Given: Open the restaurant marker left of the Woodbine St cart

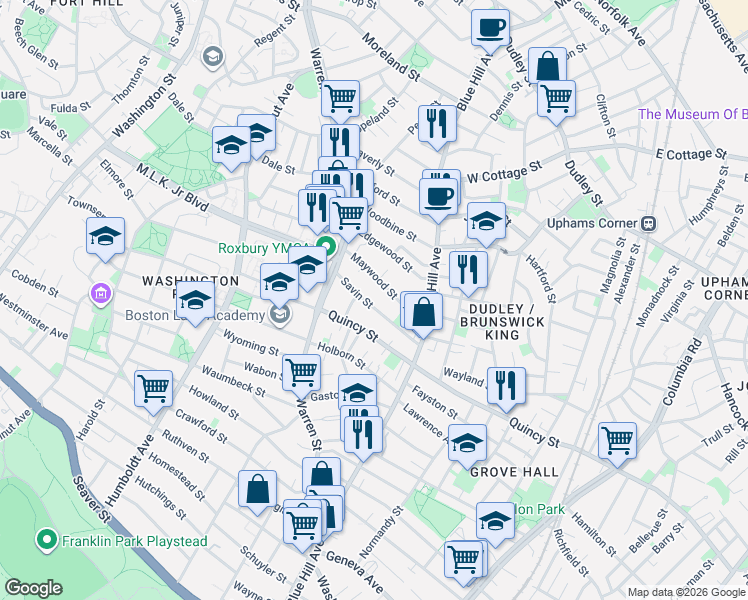Looking at the screenshot, I should click(x=315, y=209).
